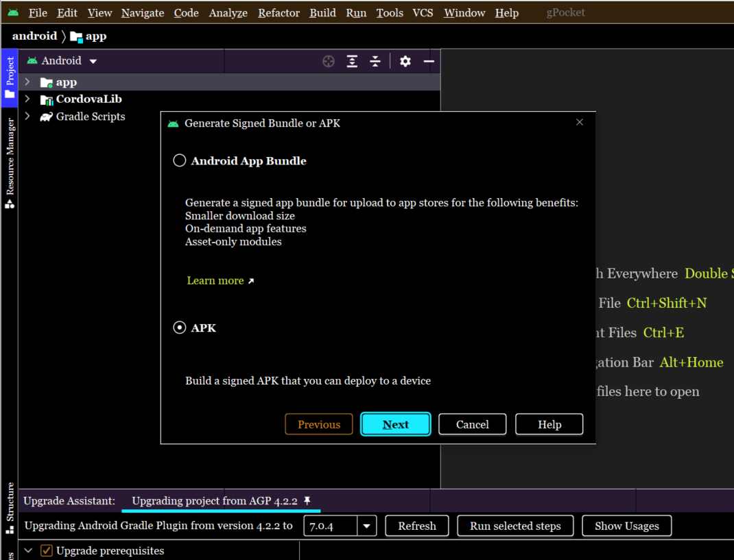Open the Build menu
734x560 pixels.
click(322, 13)
